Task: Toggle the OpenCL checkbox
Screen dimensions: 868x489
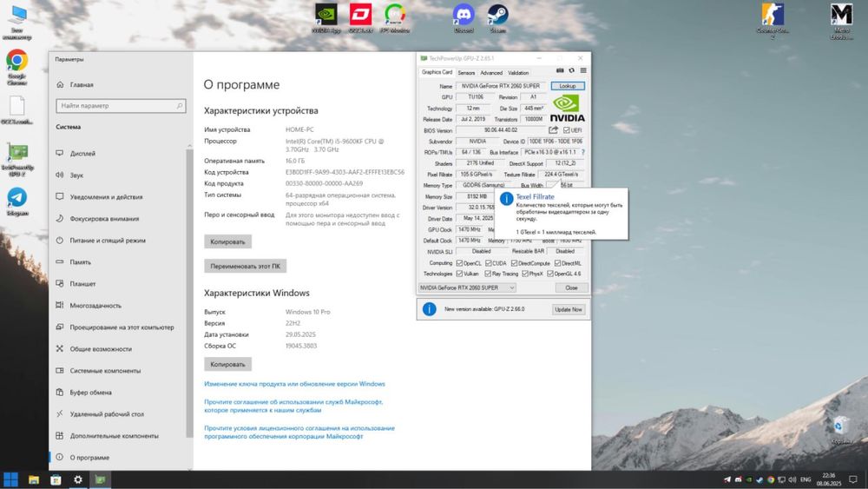Action: [x=459, y=263]
